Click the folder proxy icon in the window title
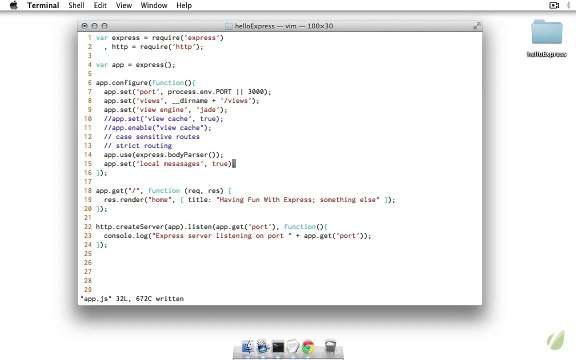This screenshot has width=576, height=360. [229, 26]
